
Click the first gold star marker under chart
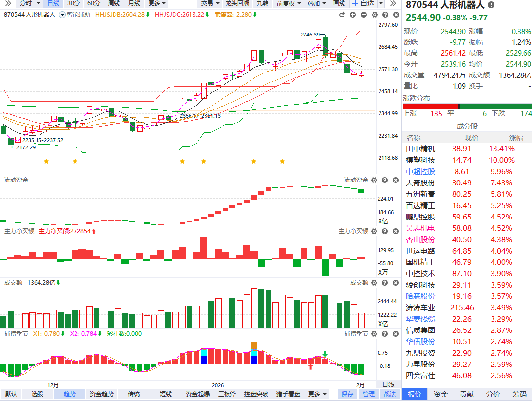pyautogui.click(x=46, y=161)
